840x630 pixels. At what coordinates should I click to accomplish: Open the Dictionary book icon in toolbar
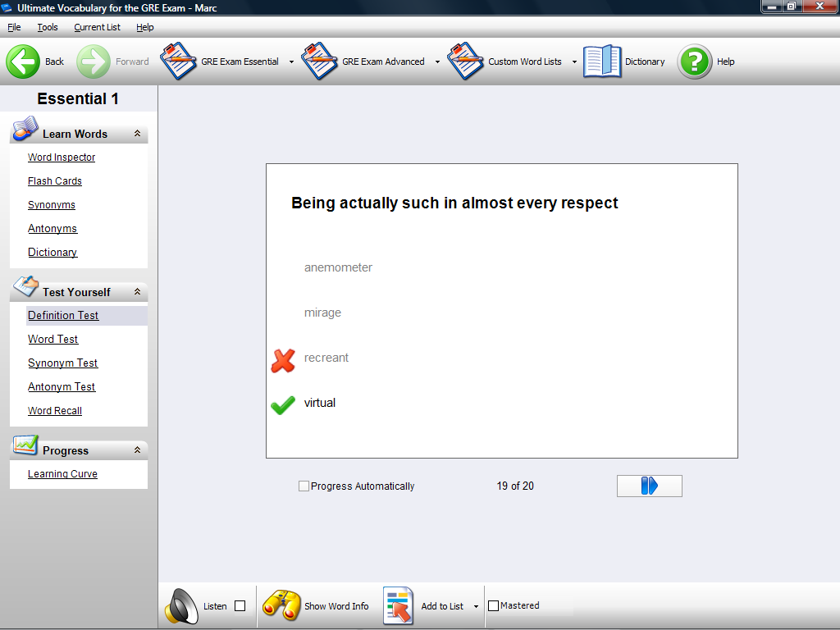coord(602,61)
